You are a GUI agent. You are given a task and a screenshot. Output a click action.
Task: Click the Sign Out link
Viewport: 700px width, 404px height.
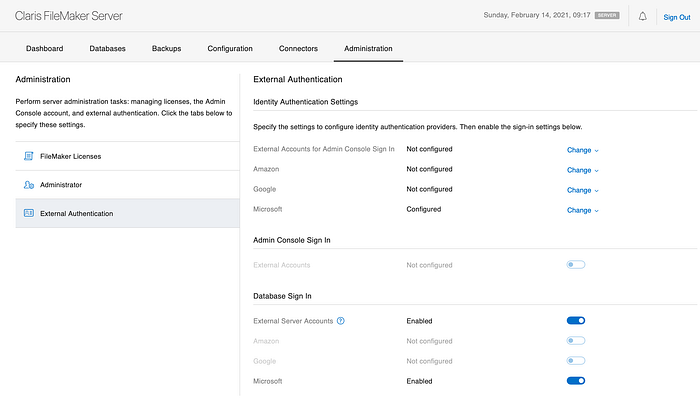[x=677, y=17]
